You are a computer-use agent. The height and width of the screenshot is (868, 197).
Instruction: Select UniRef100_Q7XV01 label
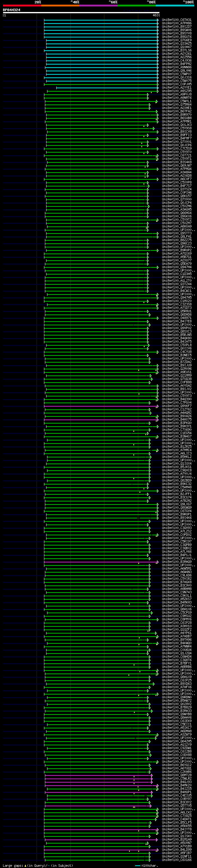pos(177,142)
